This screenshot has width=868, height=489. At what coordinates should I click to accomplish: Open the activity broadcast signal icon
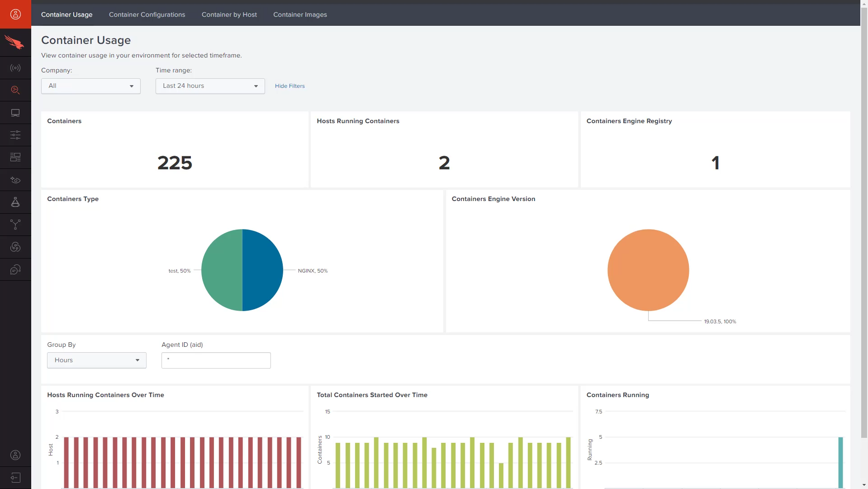pyautogui.click(x=15, y=68)
